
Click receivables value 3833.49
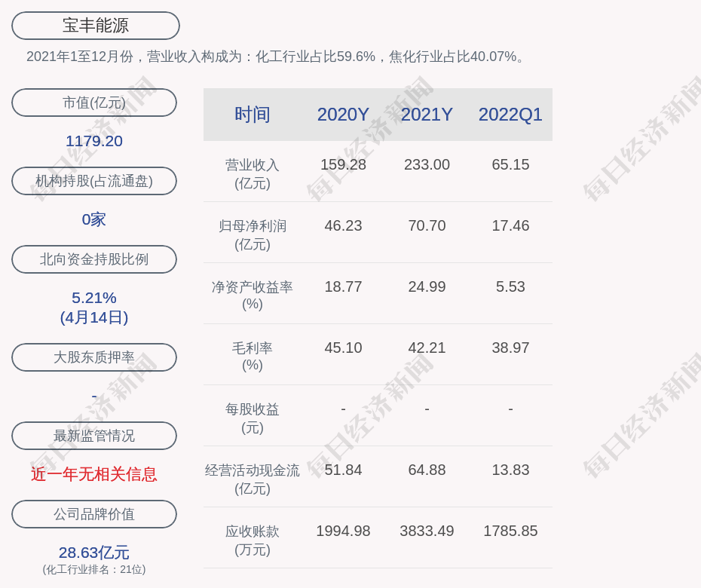(x=427, y=531)
